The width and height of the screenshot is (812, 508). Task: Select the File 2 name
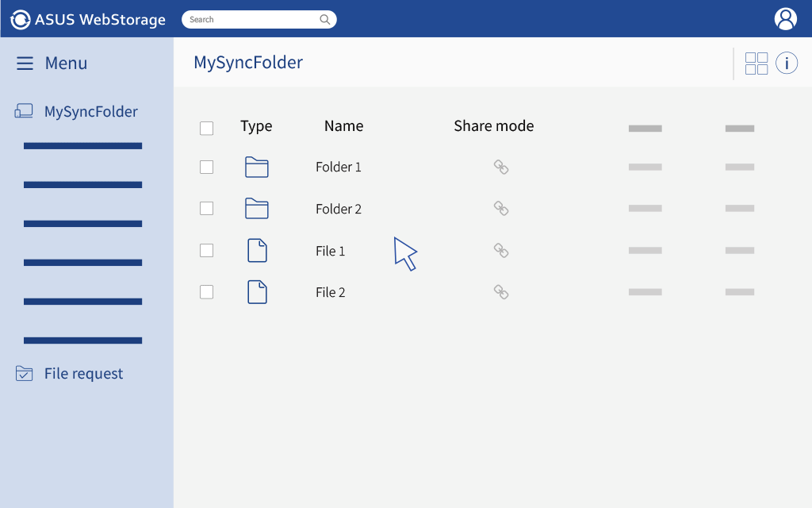[x=330, y=292]
